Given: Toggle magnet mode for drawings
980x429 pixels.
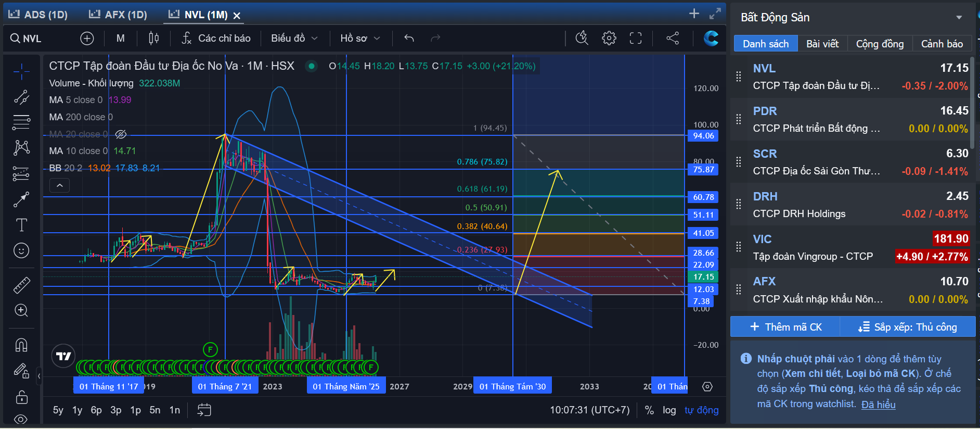Looking at the screenshot, I should [21, 345].
